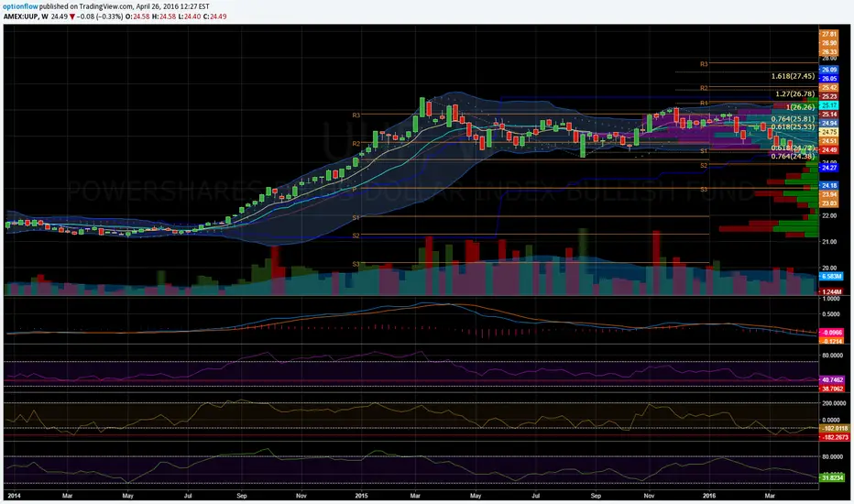Select the 6.583M volume label
Image resolution: width=854 pixels, height=504 pixels.
coord(831,276)
